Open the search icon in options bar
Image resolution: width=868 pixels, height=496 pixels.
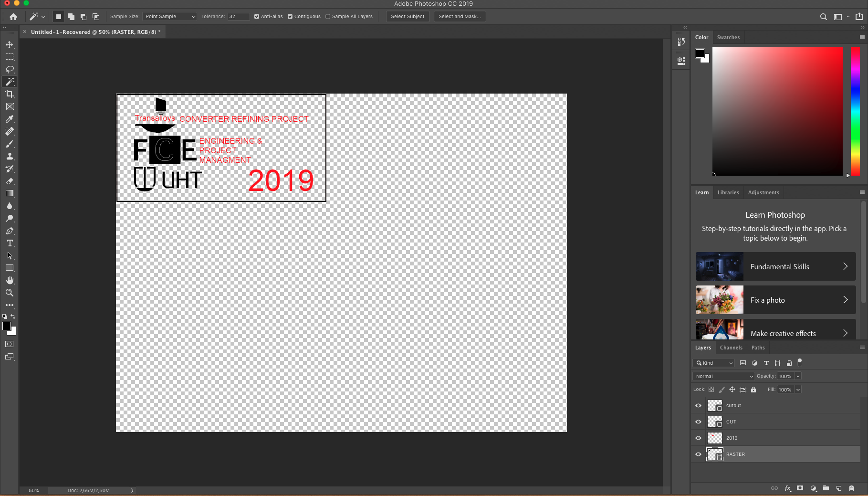pos(824,17)
